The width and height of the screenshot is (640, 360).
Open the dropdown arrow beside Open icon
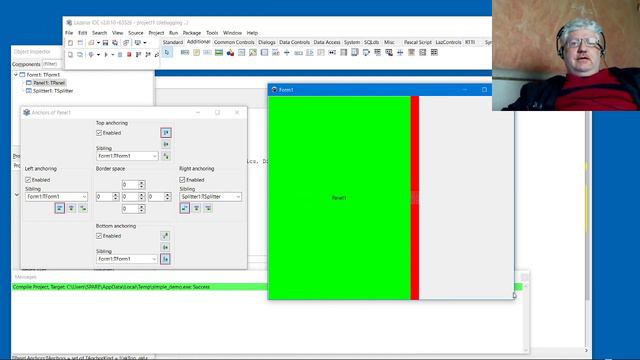[x=98, y=43]
